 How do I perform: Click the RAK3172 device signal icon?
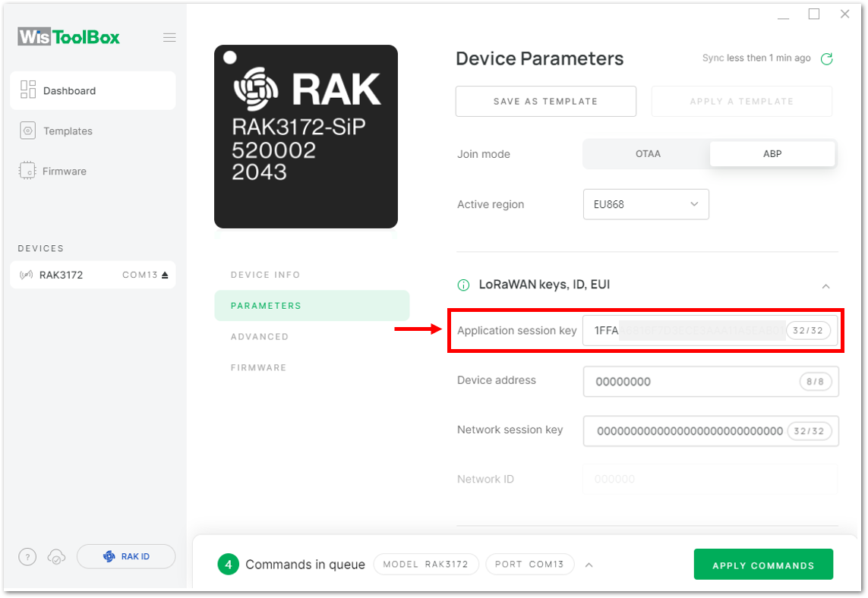(26, 275)
